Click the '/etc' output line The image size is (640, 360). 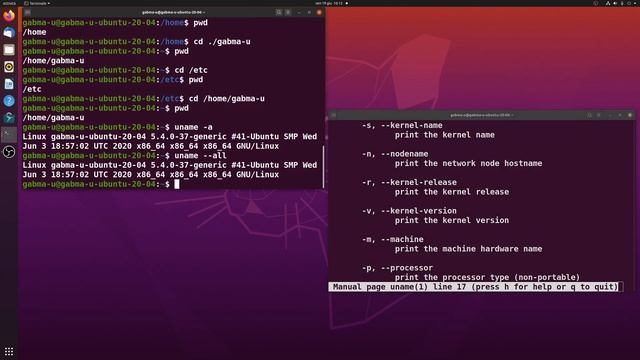32,89
